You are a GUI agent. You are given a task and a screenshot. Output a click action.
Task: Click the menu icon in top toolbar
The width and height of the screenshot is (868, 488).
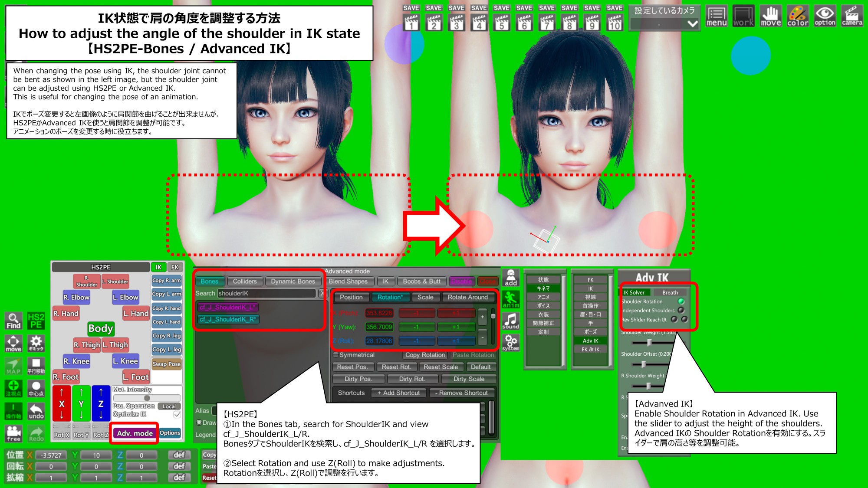[716, 16]
